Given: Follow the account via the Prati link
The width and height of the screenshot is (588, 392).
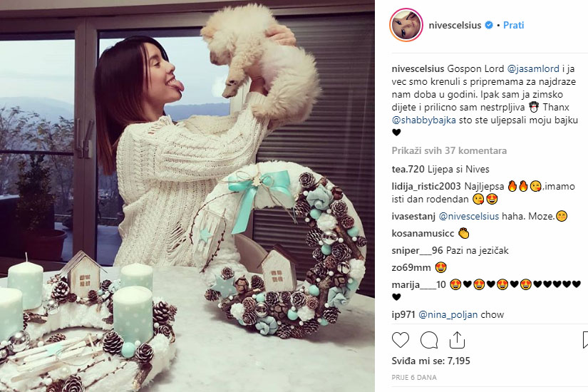Looking at the screenshot, I should tap(513, 25).
